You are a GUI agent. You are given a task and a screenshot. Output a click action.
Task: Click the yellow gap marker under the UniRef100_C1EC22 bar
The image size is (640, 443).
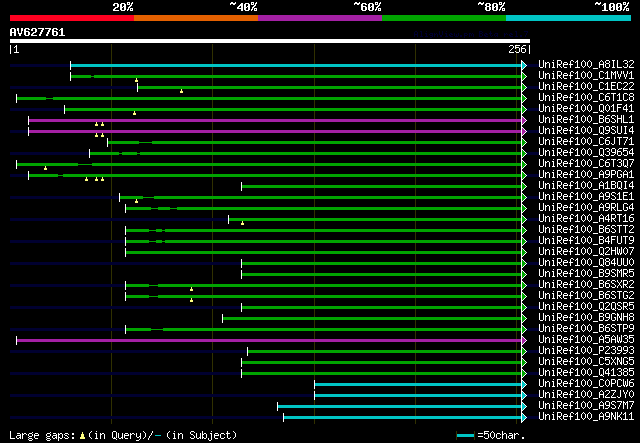coord(182,91)
